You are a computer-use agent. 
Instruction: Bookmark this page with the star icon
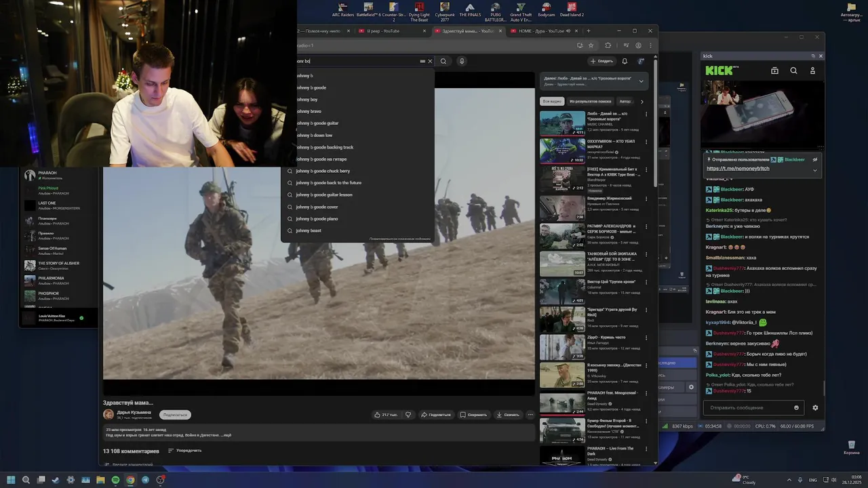[x=591, y=45]
